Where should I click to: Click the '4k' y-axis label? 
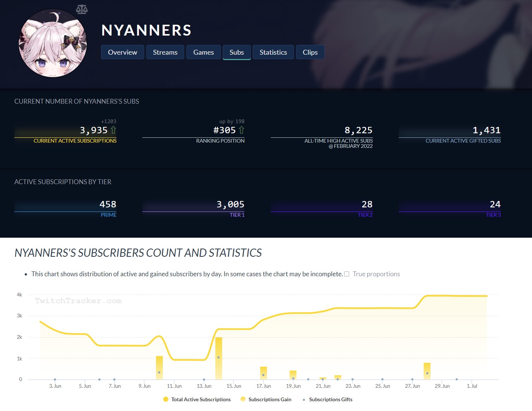coord(19,295)
